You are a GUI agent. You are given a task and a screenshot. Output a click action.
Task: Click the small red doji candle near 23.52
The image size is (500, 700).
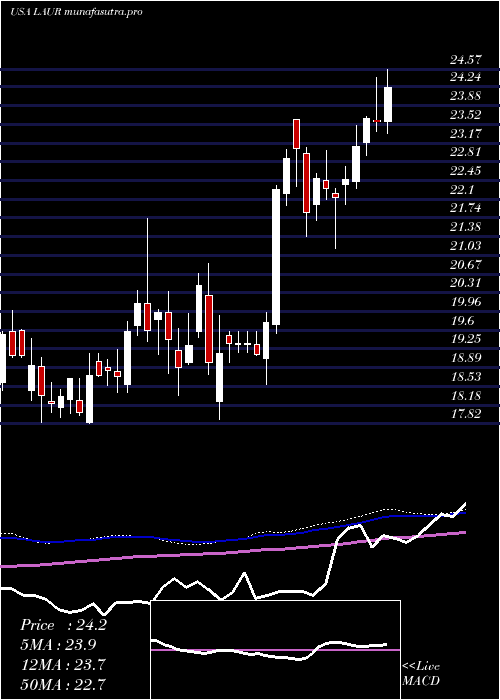click(x=377, y=121)
